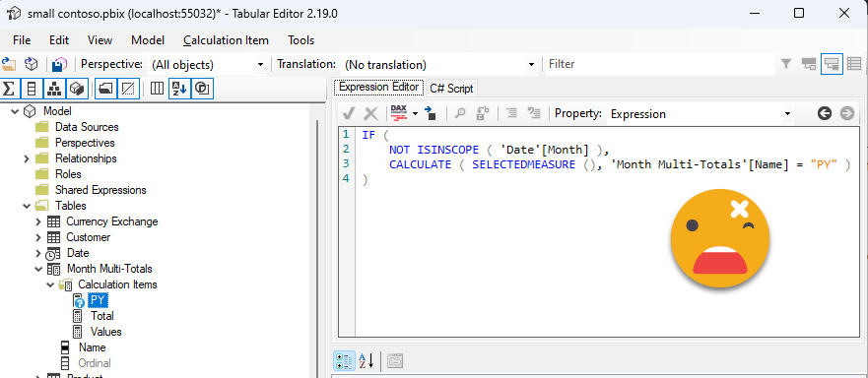
Task: Select the Total calculation item
Action: (101, 316)
